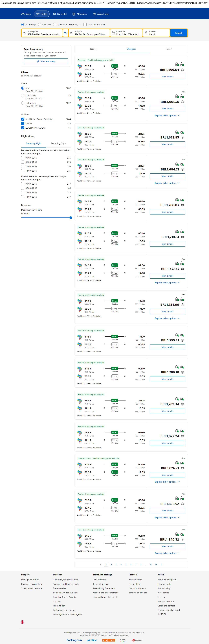Click the Car rental icon in top navigation
The width and height of the screenshot is (209, 644).
tap(54, 14)
